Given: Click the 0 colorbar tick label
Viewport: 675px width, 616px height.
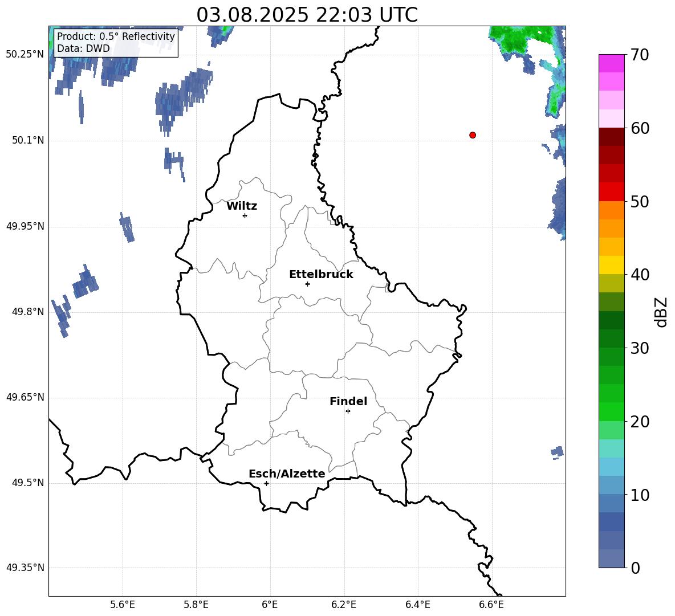Looking at the screenshot, I should (x=635, y=568).
